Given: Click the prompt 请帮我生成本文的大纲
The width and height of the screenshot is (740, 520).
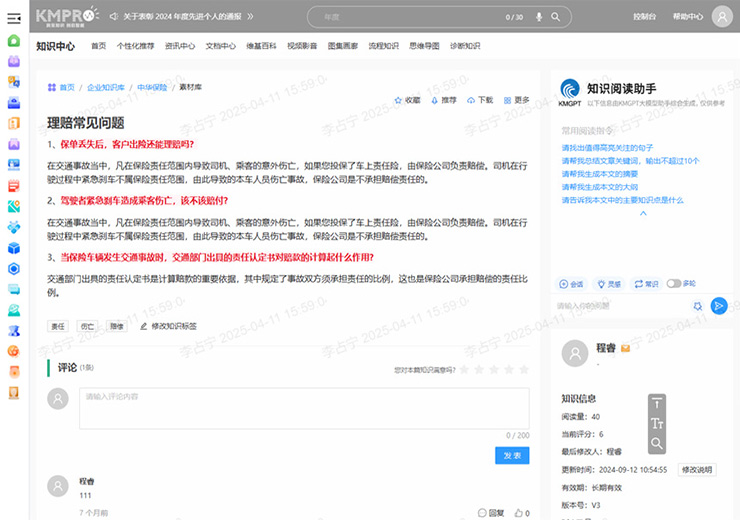Looking at the screenshot, I should coord(600,187).
